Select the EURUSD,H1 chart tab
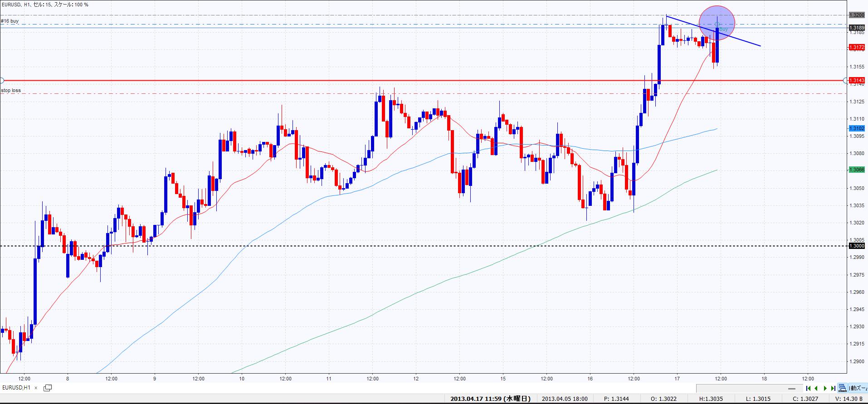868x404 pixels. click(16, 388)
